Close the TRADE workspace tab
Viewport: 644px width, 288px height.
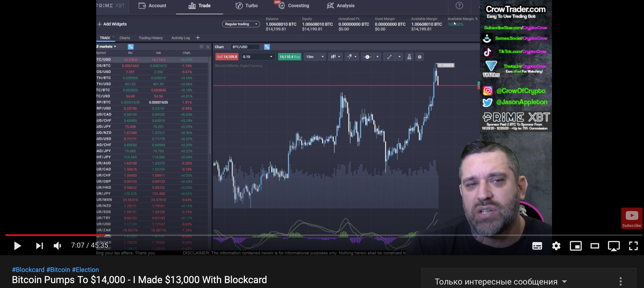[x=113, y=36]
